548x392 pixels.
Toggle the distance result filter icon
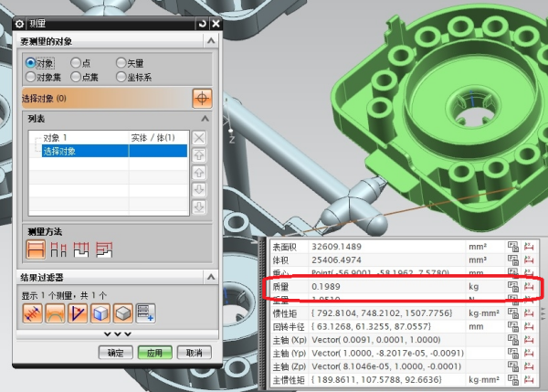(x=33, y=313)
